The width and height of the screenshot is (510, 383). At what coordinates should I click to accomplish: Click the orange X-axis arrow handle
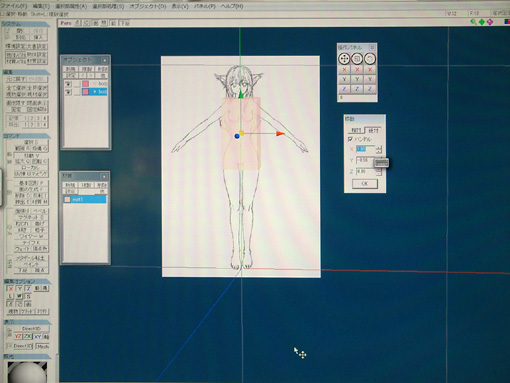280,134
